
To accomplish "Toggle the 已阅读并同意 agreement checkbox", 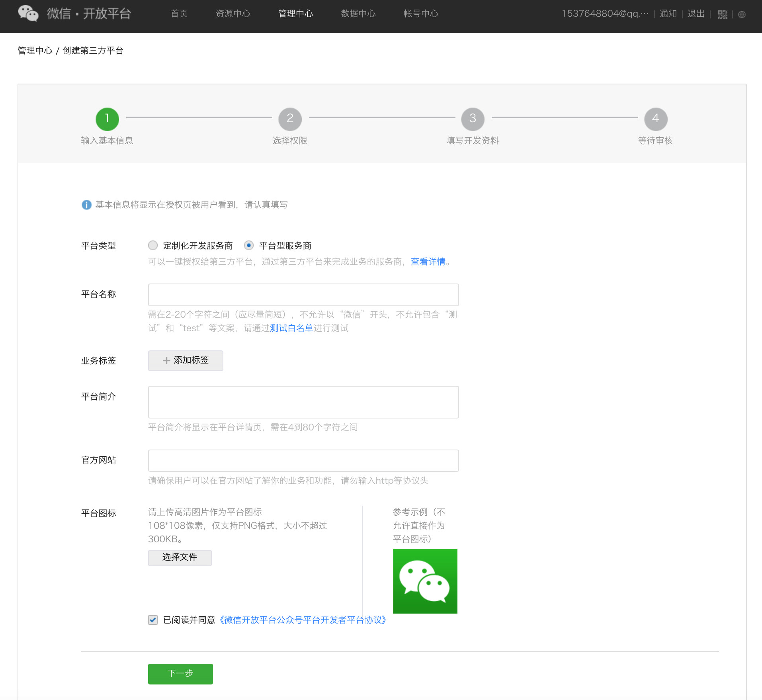I will 153,620.
